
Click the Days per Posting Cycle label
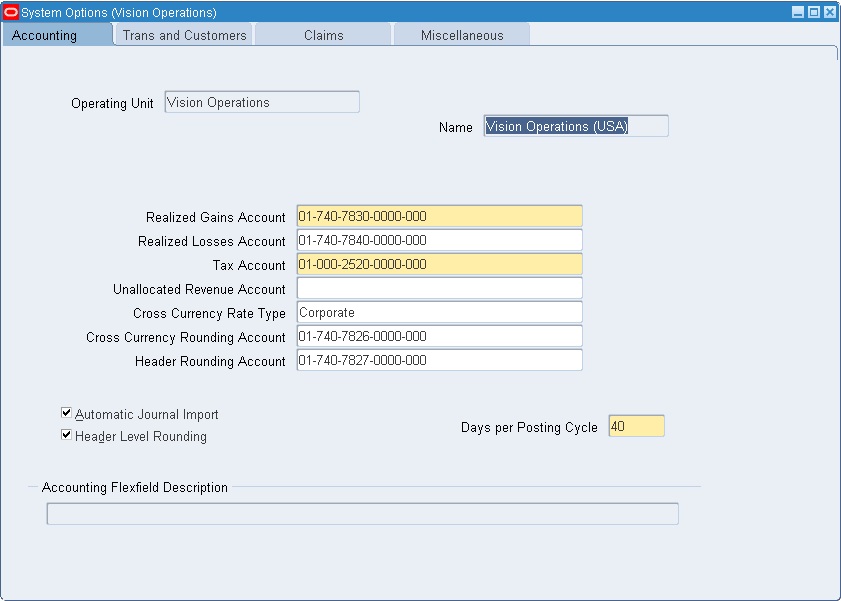click(x=529, y=427)
